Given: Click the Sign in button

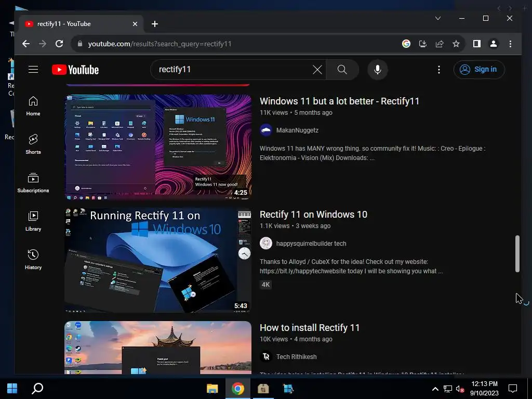Looking at the screenshot, I should 478,70.
